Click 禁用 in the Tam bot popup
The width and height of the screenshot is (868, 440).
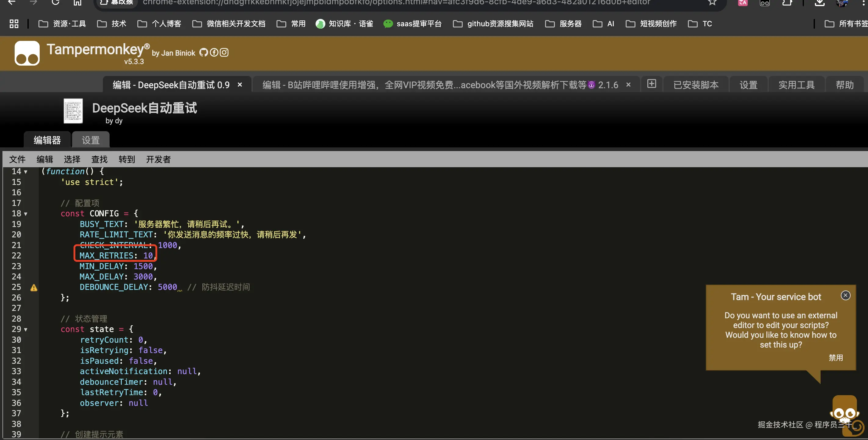[836, 357]
